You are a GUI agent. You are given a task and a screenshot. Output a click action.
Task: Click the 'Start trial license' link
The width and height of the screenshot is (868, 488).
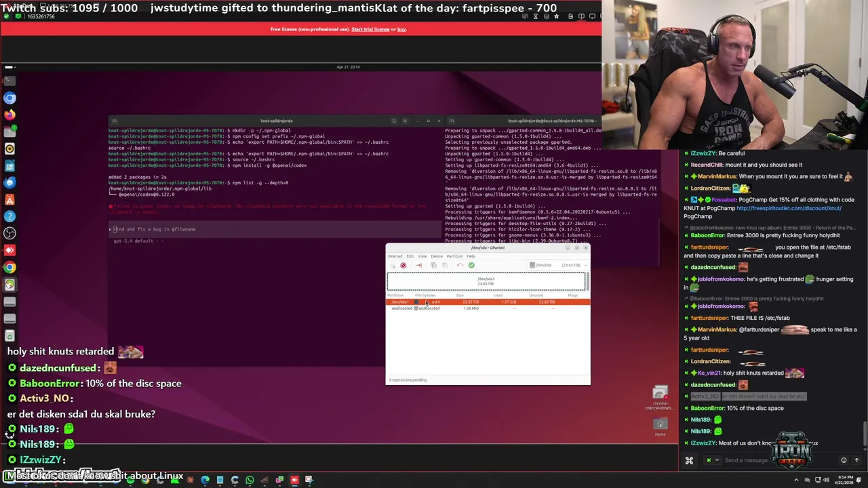pyautogui.click(x=370, y=29)
